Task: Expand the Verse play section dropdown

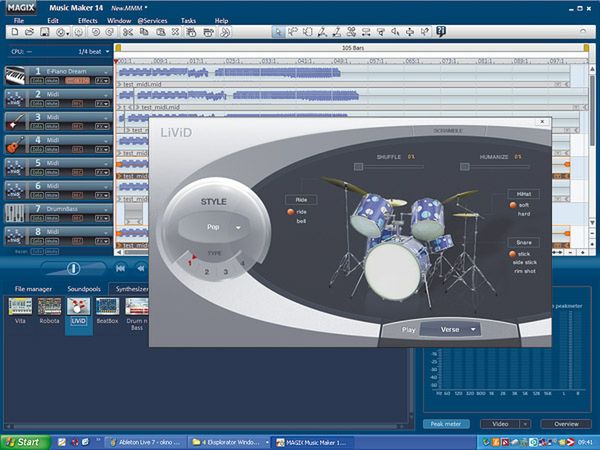Action: click(x=472, y=328)
